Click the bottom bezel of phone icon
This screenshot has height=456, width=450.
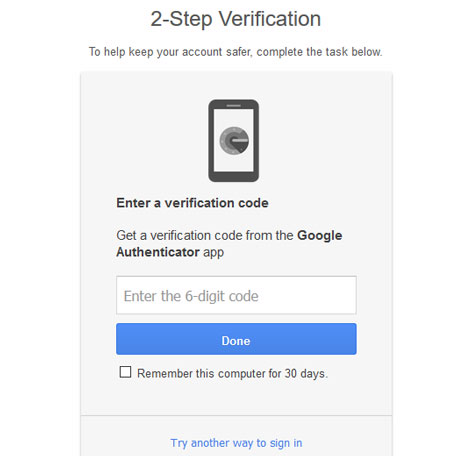pyautogui.click(x=234, y=177)
